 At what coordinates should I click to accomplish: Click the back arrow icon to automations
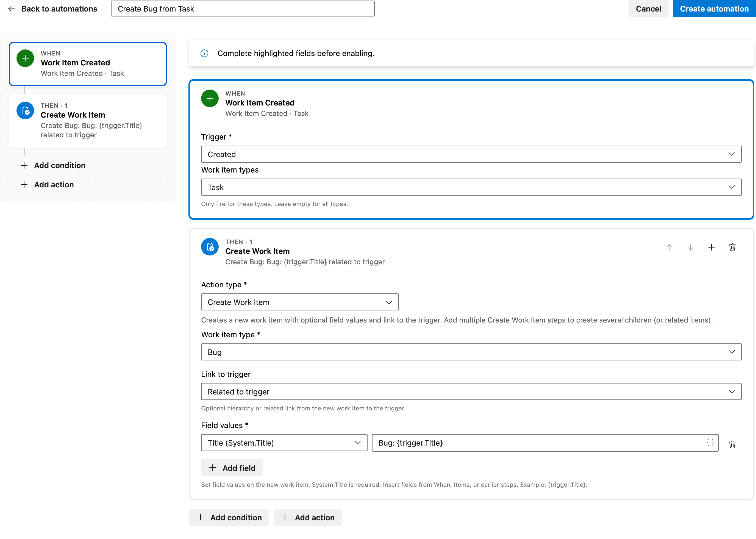pos(12,9)
